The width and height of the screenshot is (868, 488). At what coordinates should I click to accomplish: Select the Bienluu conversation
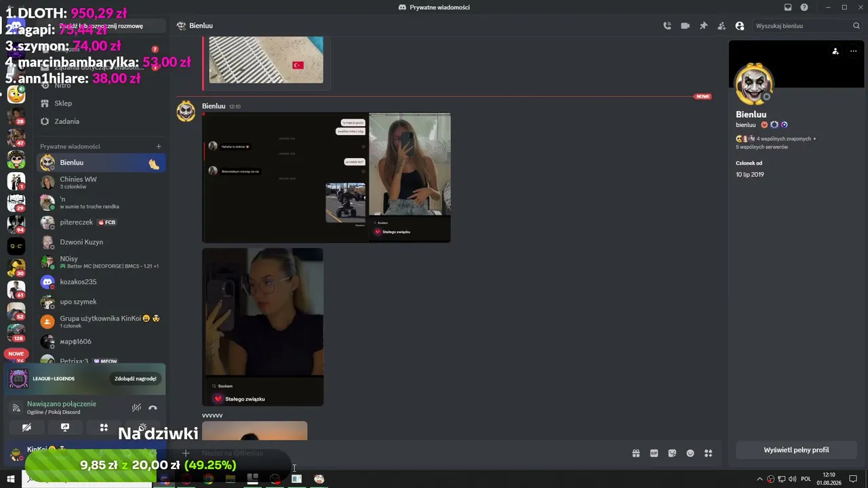[102, 163]
